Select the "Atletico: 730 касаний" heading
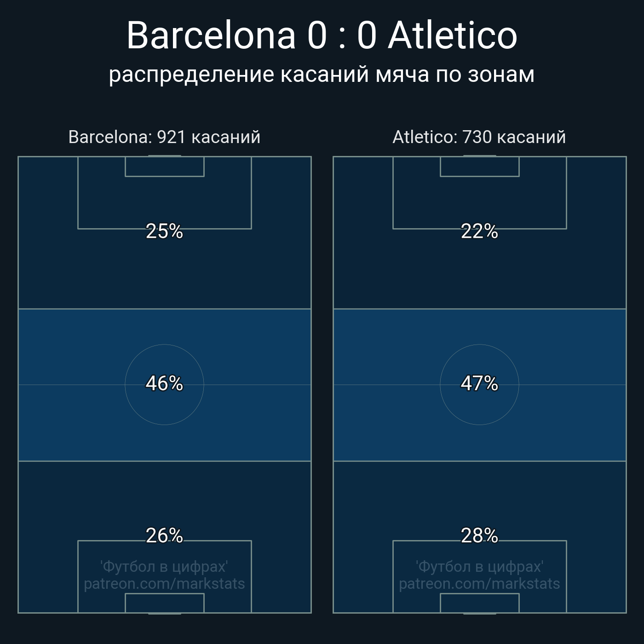The height and width of the screenshot is (644, 644). 479,137
